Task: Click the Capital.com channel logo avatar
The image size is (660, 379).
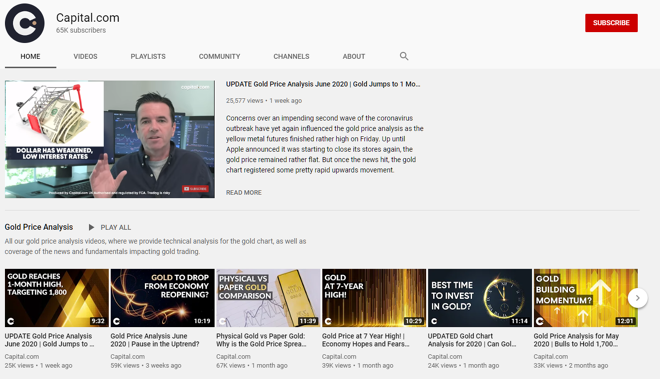Action: click(24, 23)
